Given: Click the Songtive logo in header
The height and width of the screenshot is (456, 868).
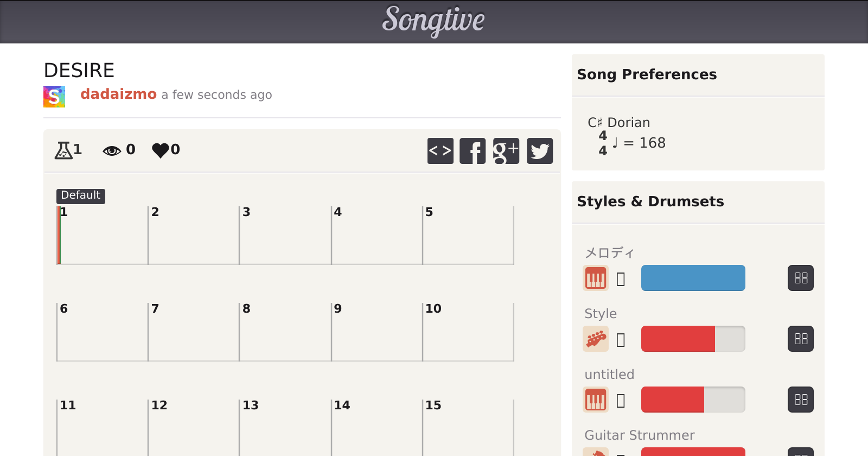Looking at the screenshot, I should tap(433, 21).
